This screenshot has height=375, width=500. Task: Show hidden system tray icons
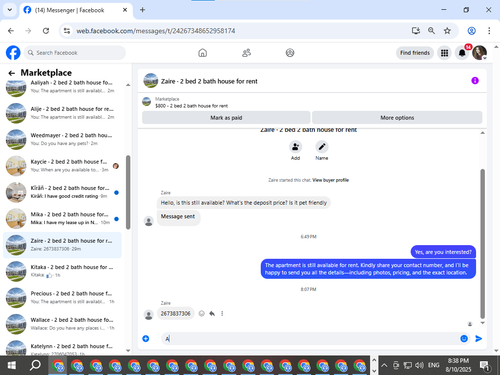[x=384, y=365]
